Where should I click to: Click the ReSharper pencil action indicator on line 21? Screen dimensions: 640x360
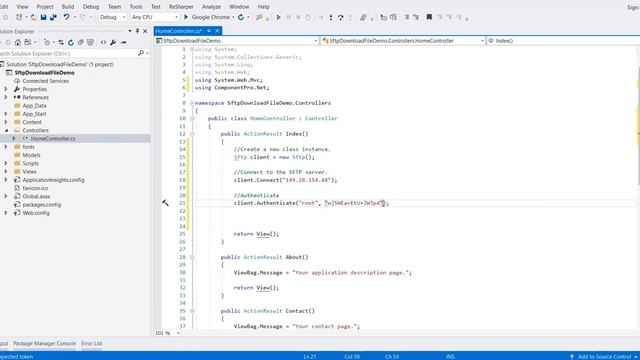tap(165, 203)
